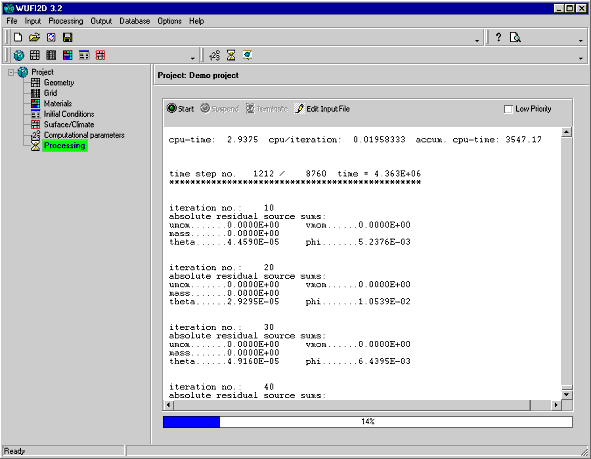
Task: Click the Start calculation button
Action: (180, 109)
